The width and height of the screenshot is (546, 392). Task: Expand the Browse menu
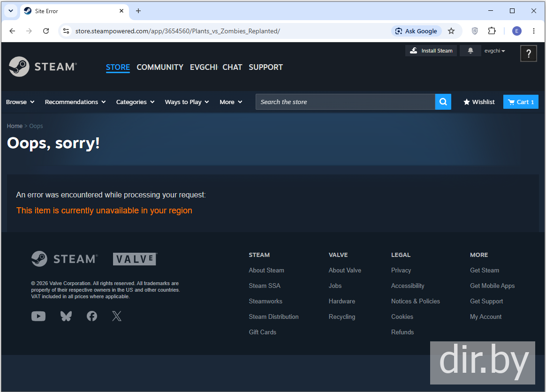click(20, 102)
